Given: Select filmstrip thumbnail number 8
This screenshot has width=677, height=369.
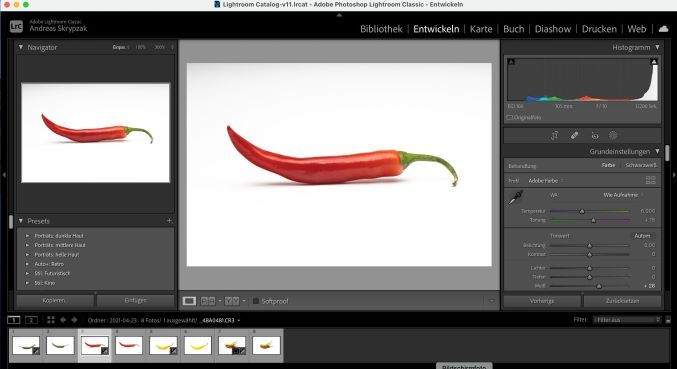Looking at the screenshot, I should pyautogui.click(x=266, y=345).
